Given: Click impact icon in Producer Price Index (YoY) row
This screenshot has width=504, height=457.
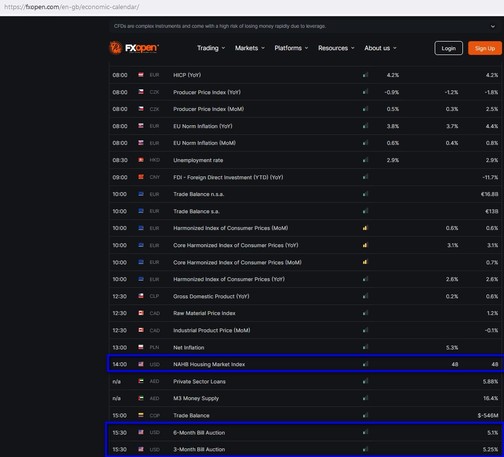Looking at the screenshot, I should click(365, 92).
